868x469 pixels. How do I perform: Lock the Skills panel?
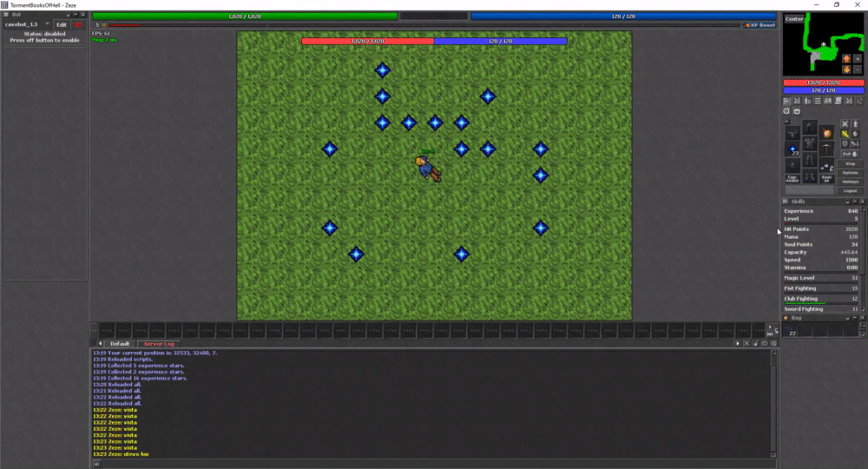[847, 201]
